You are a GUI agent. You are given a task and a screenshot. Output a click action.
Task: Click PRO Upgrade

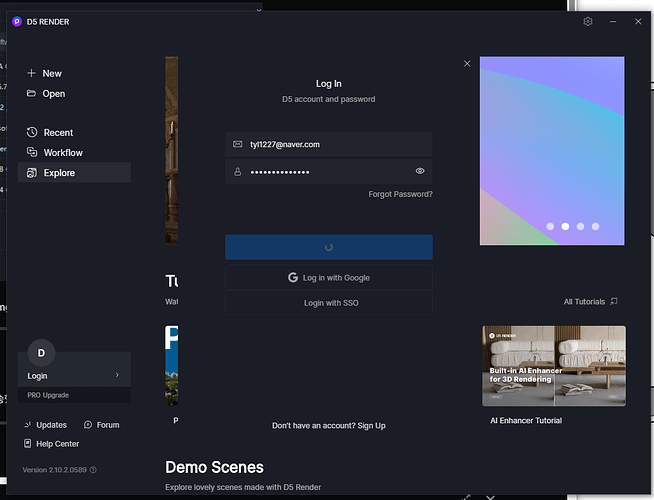tap(48, 395)
